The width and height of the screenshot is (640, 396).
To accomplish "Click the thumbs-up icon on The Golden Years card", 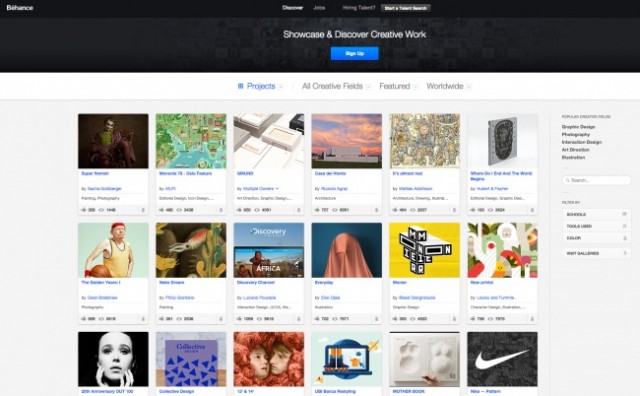I will [x=84, y=319].
